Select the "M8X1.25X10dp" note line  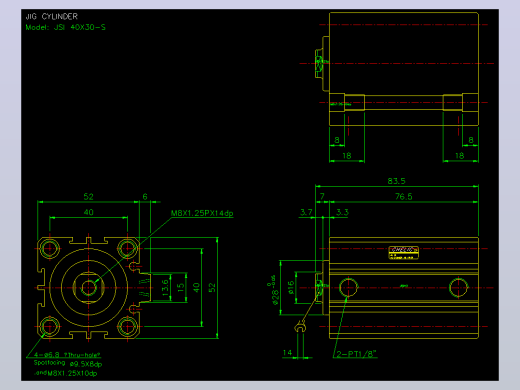[x=65, y=373]
